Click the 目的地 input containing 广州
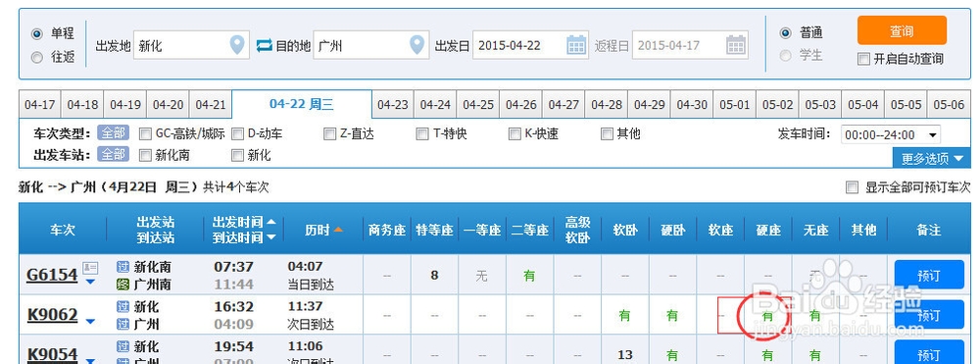 (371, 45)
